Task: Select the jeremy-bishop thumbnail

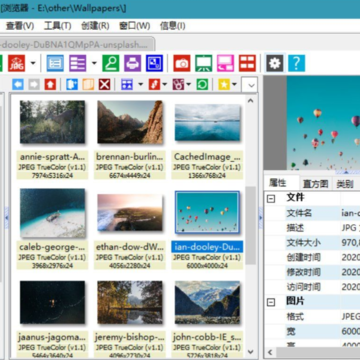Action: (130, 302)
